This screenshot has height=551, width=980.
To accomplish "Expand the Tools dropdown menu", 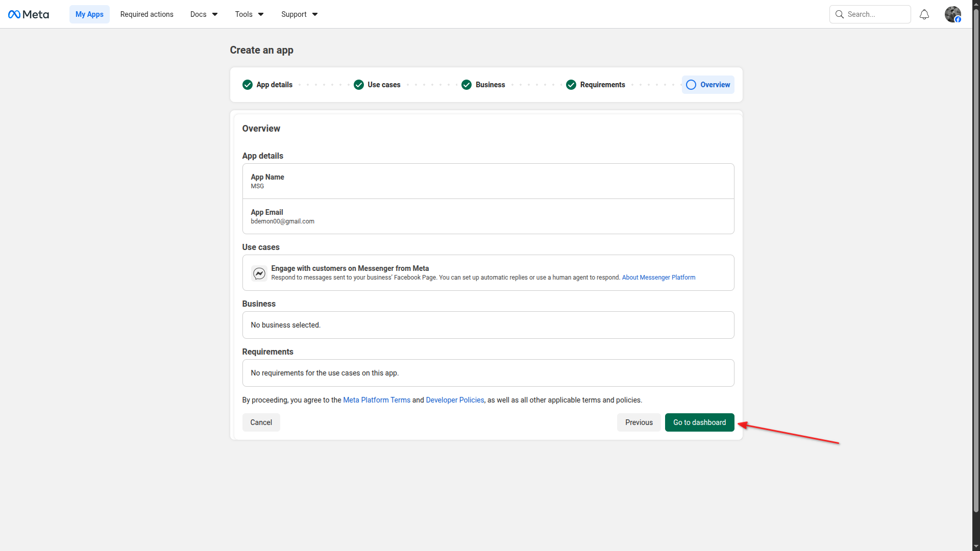I will [x=249, y=14].
